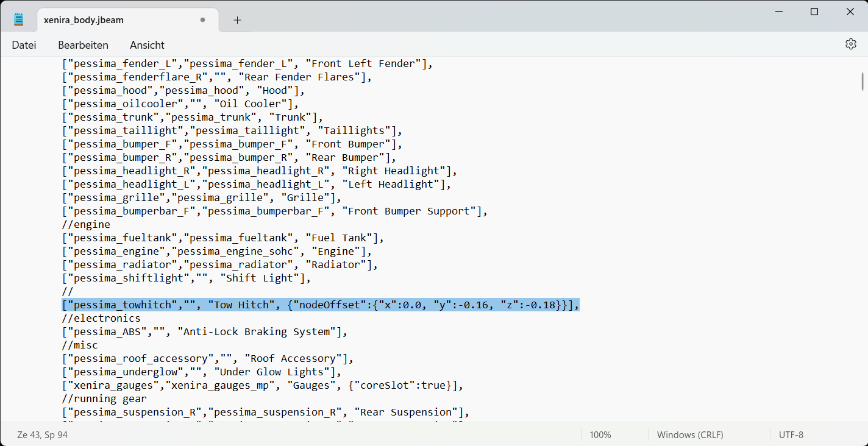Image resolution: width=868 pixels, height=446 pixels.
Task: Open the Datei menu
Action: (24, 45)
